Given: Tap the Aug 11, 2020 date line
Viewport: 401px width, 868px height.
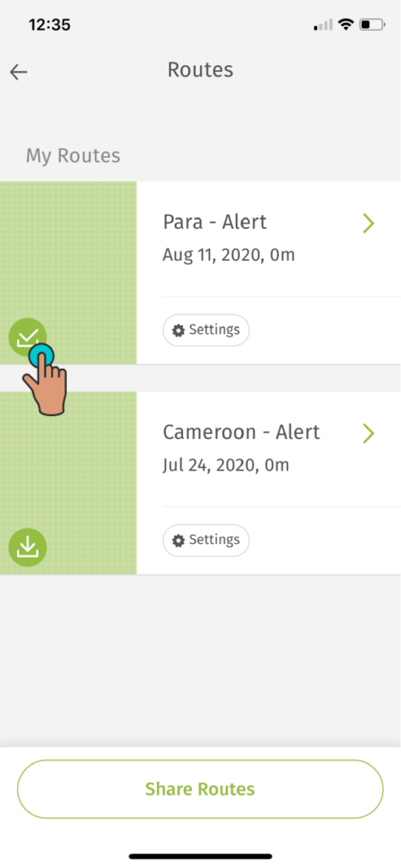Looking at the screenshot, I should 229,255.
